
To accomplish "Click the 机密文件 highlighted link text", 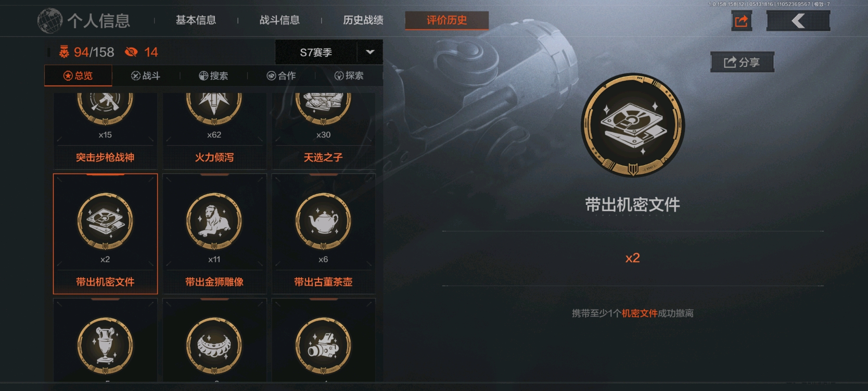I will 640,313.
